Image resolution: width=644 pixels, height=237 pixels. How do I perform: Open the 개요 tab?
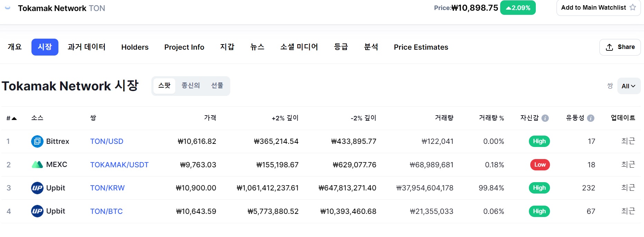15,47
